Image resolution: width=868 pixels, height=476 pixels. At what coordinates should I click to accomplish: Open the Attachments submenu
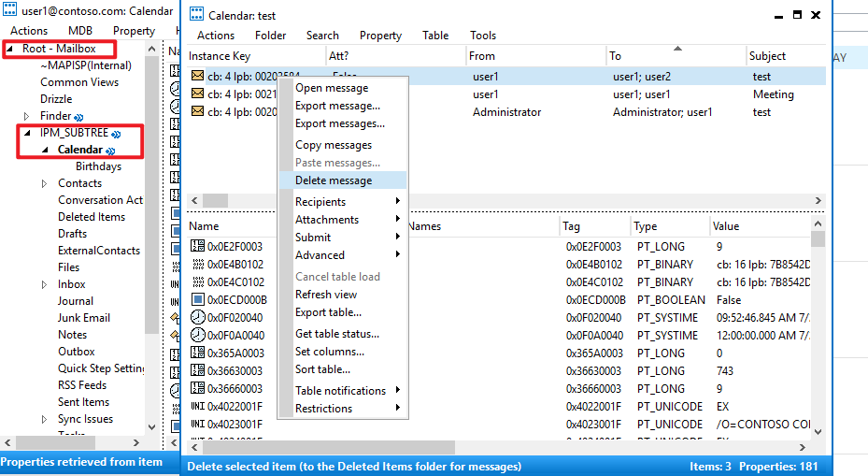point(343,220)
